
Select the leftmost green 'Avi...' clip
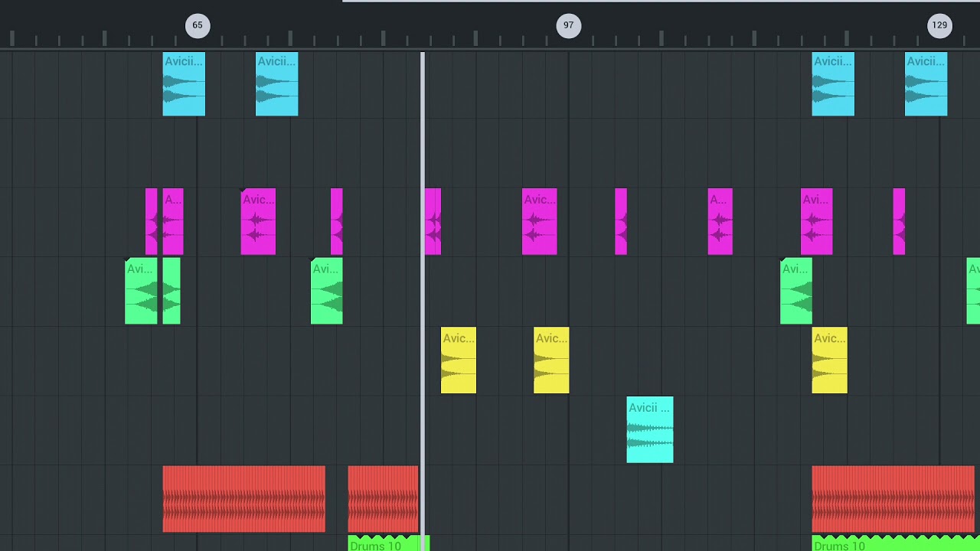pyautogui.click(x=141, y=291)
